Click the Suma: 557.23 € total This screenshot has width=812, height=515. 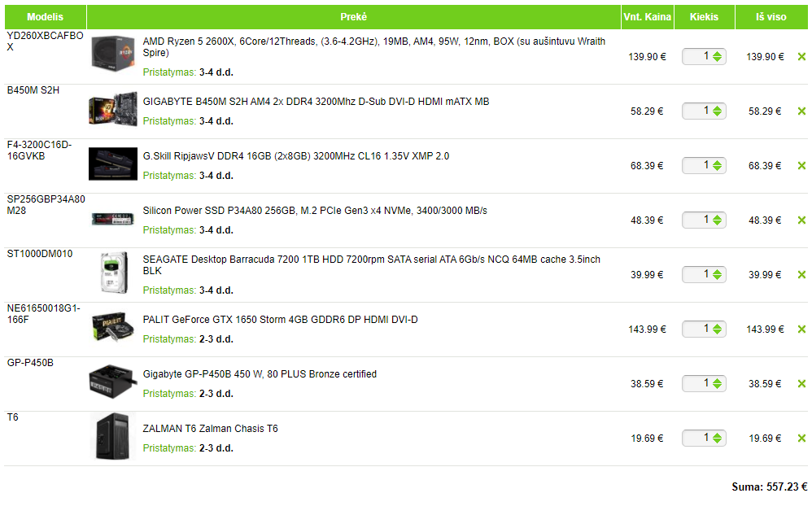point(769,487)
